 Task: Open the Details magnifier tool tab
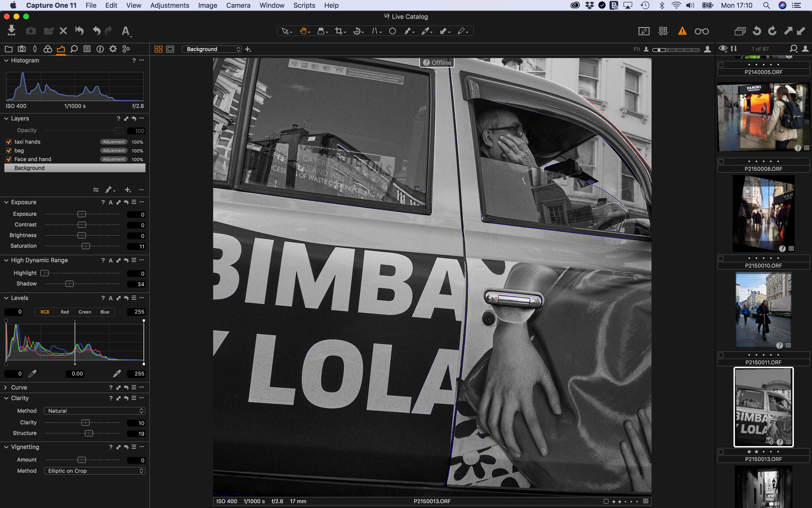(74, 49)
